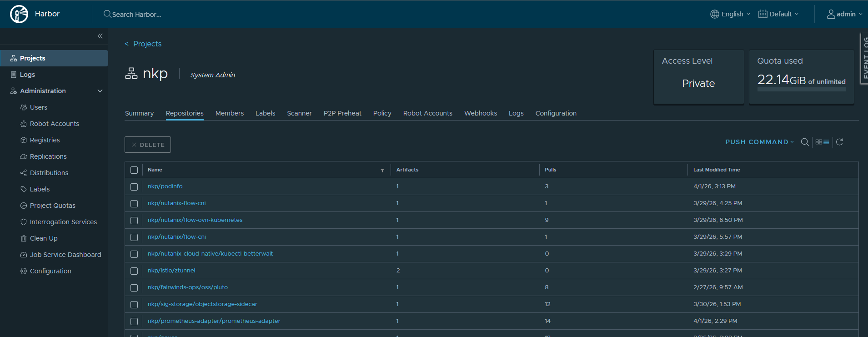Image resolution: width=868 pixels, height=337 pixels.
Task: Open the Policy tab
Action: pyautogui.click(x=382, y=113)
